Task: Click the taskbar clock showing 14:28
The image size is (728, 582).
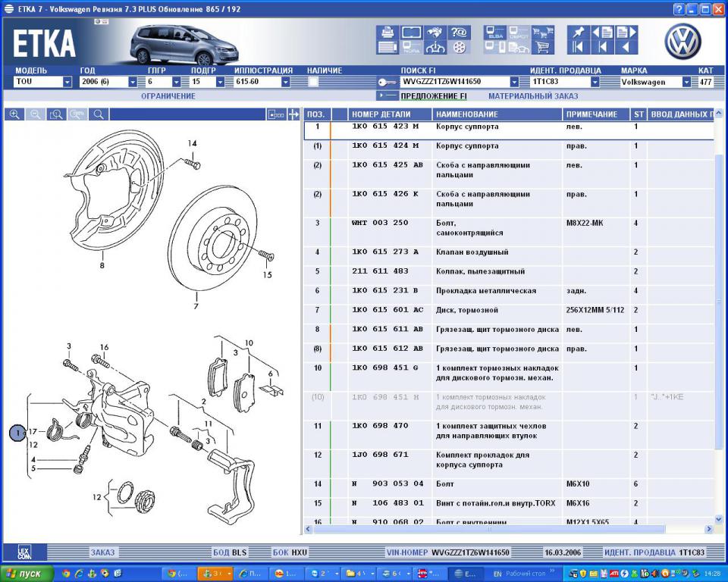Action: pos(712,574)
